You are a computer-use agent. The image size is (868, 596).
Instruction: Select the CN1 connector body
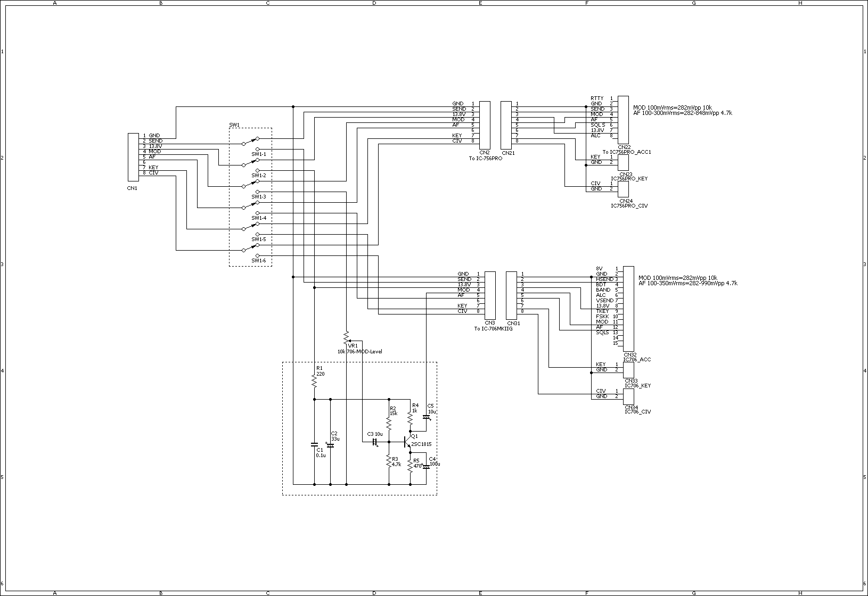(133, 157)
